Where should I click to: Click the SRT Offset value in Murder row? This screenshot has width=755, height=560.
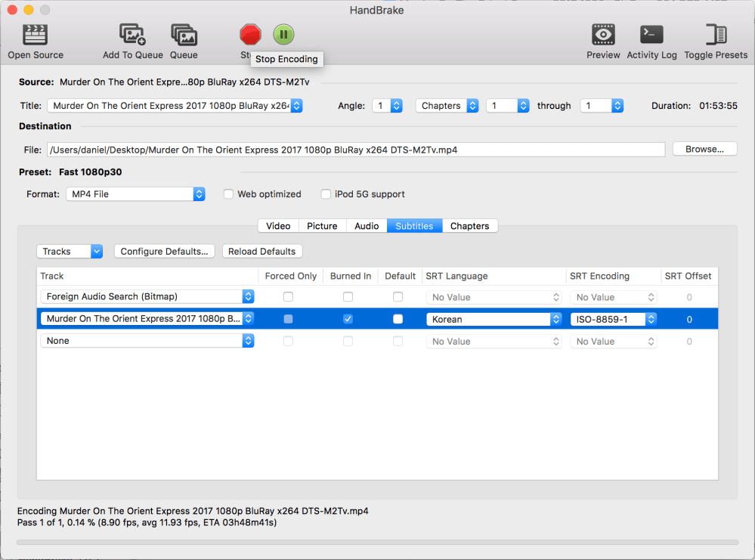[x=689, y=319]
